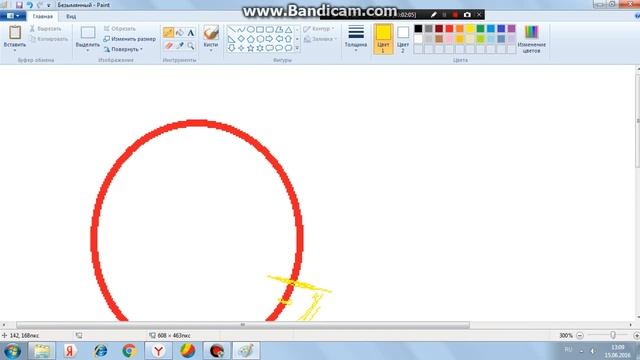The width and height of the screenshot is (640, 360).
Task: Pick the purple color swatch
Action: [x=511, y=29]
